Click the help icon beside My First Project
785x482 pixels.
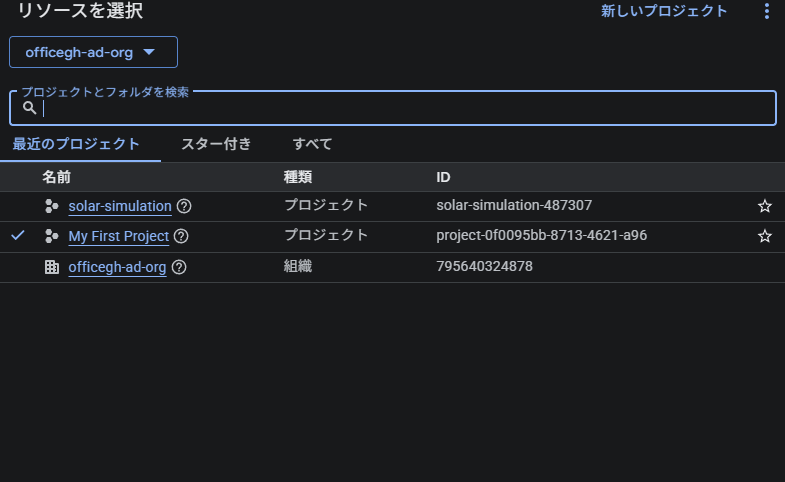coord(180,237)
